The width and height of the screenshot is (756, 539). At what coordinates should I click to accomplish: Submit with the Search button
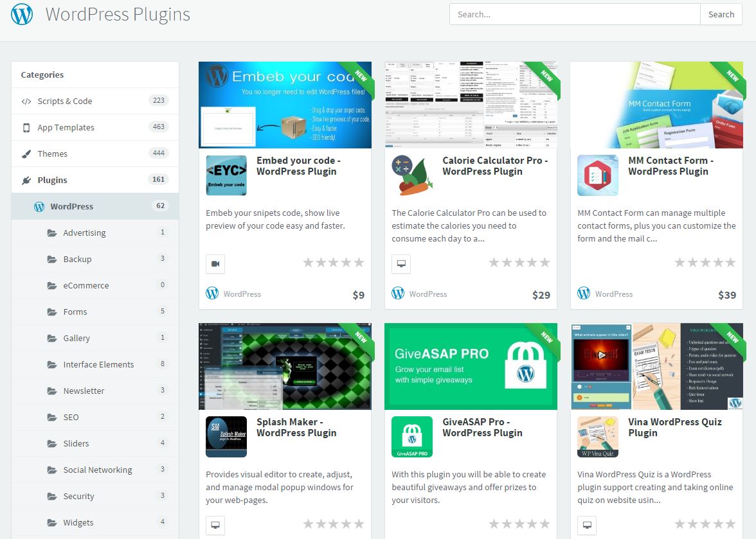click(x=721, y=14)
